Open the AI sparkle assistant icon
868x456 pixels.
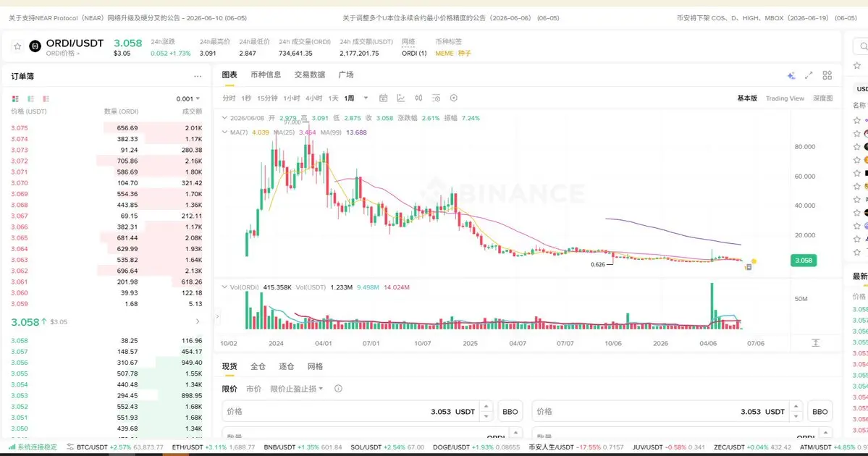pyautogui.click(x=791, y=75)
